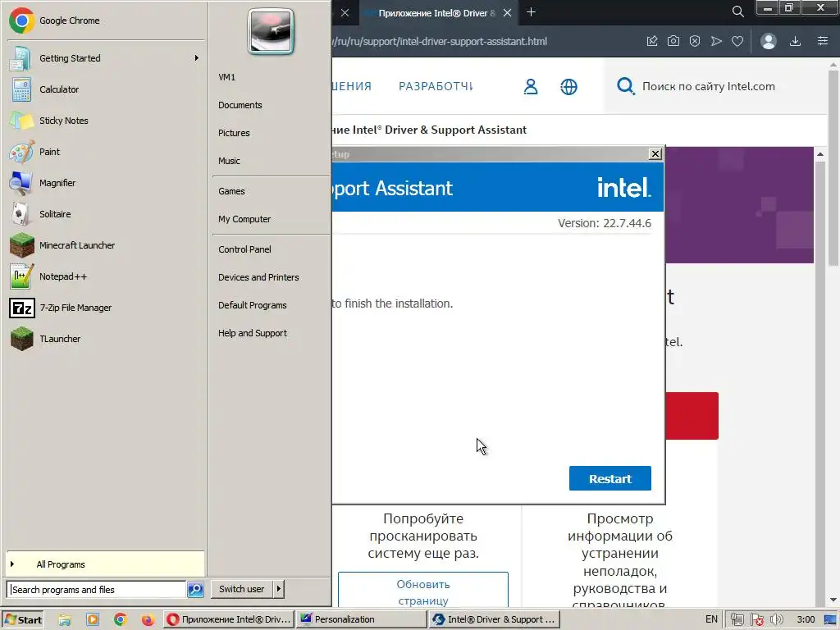Click the browser tab search icon
The image size is (840, 630).
737,11
